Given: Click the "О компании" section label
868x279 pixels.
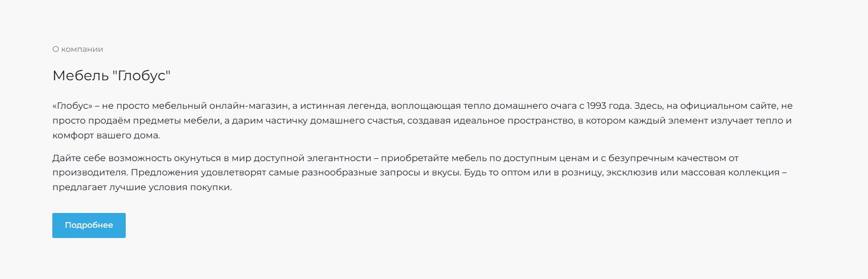Looking at the screenshot, I should tap(78, 49).
